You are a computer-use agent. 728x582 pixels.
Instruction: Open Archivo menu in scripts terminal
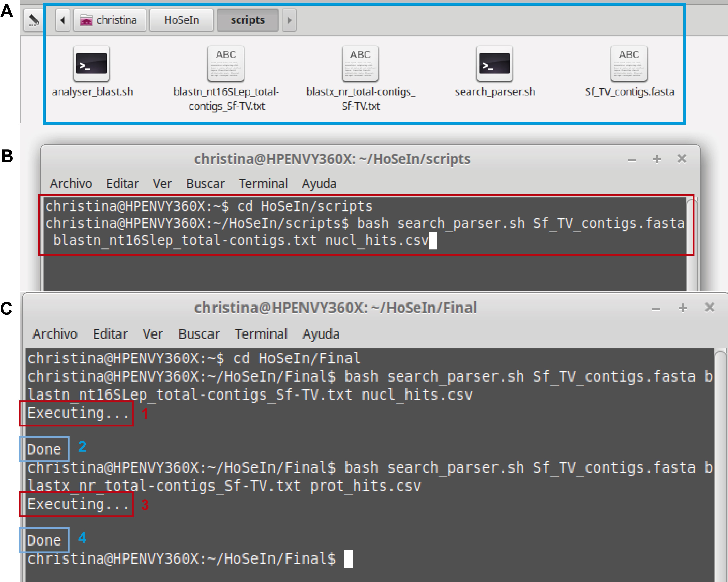pos(71,184)
